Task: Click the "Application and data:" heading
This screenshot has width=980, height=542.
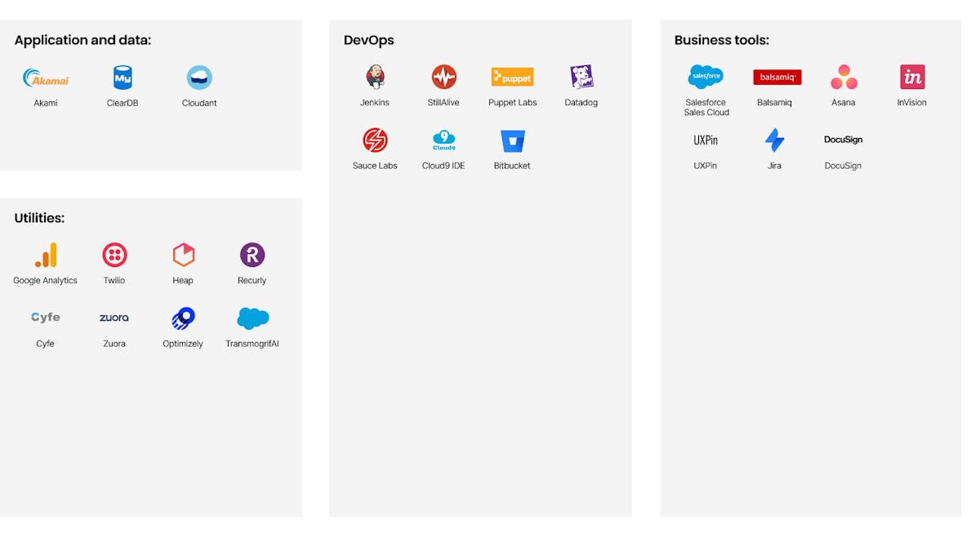Action: pyautogui.click(x=82, y=40)
